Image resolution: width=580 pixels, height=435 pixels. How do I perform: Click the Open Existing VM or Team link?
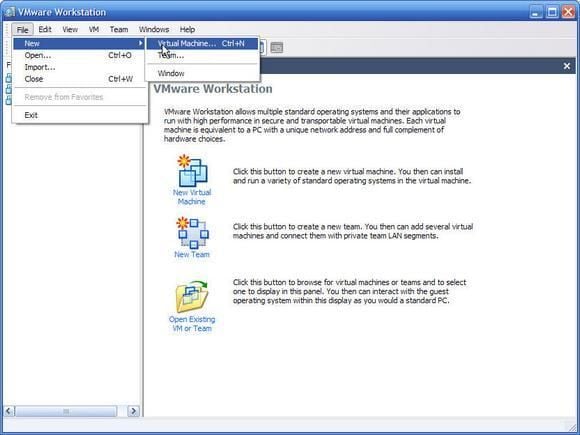(192, 324)
